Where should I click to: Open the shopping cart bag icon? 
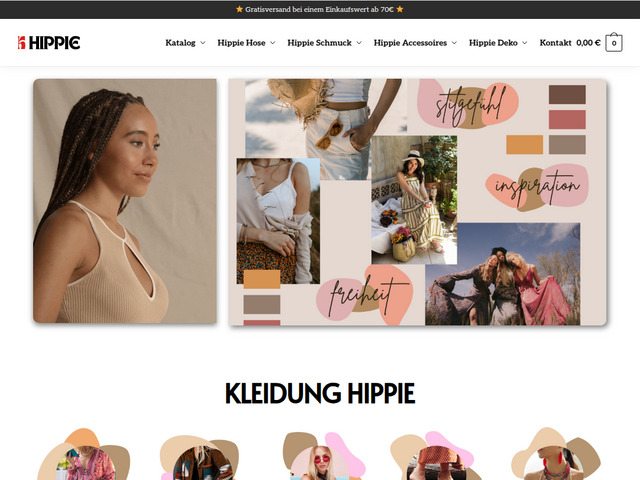613,42
